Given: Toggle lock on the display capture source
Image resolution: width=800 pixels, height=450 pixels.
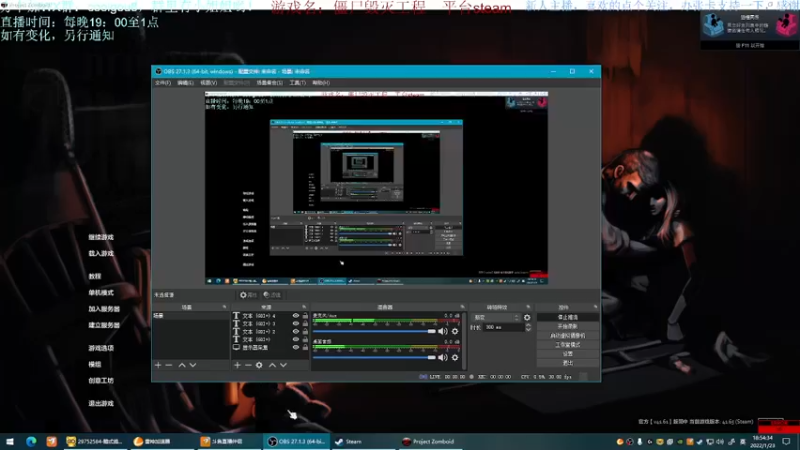Looking at the screenshot, I should click(305, 347).
